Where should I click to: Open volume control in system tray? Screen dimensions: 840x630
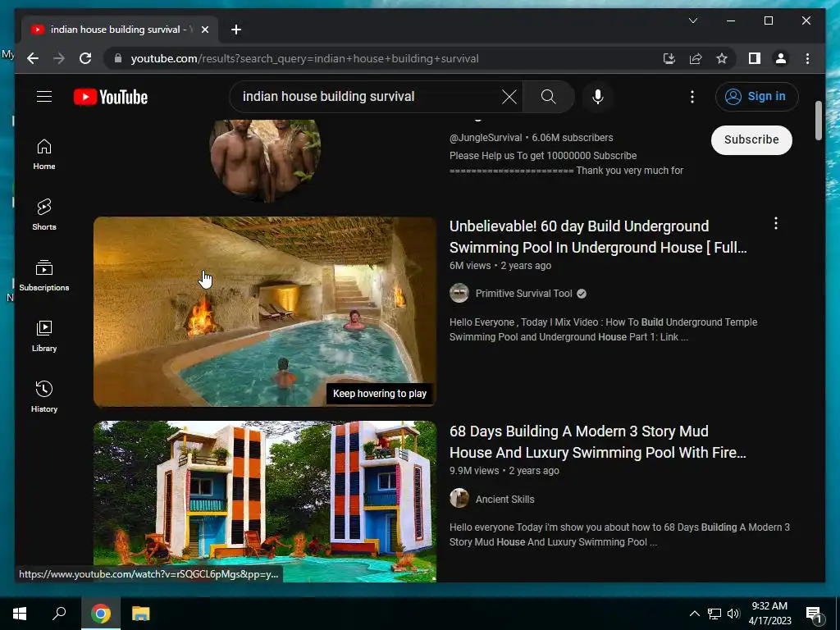click(733, 614)
